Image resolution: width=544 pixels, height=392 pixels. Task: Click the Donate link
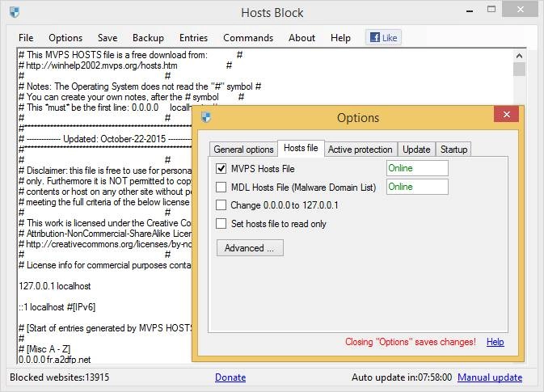pos(230,377)
